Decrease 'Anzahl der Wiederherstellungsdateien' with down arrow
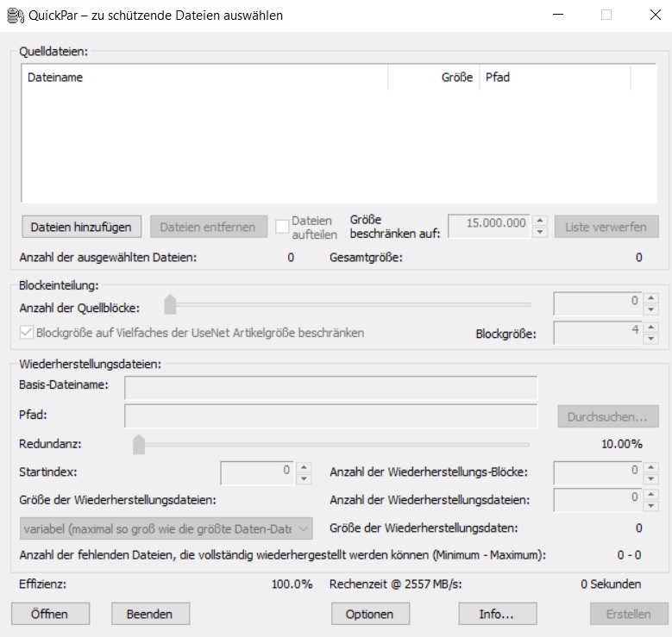 point(651,505)
